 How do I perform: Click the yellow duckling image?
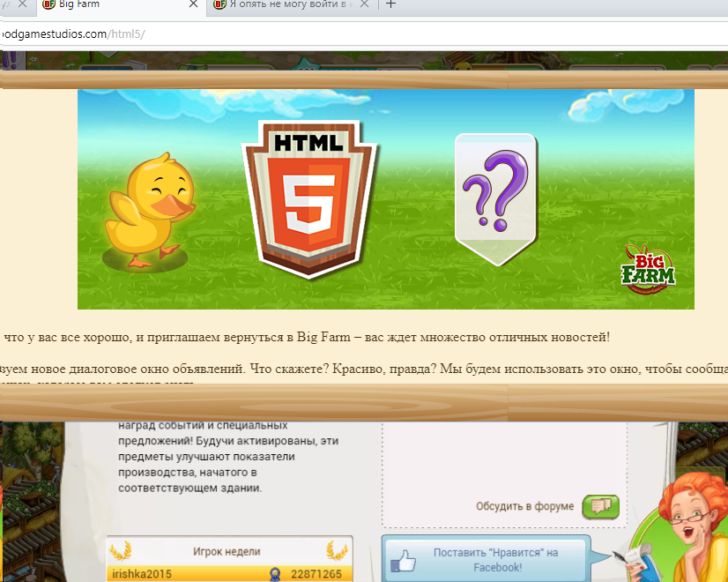(x=150, y=212)
